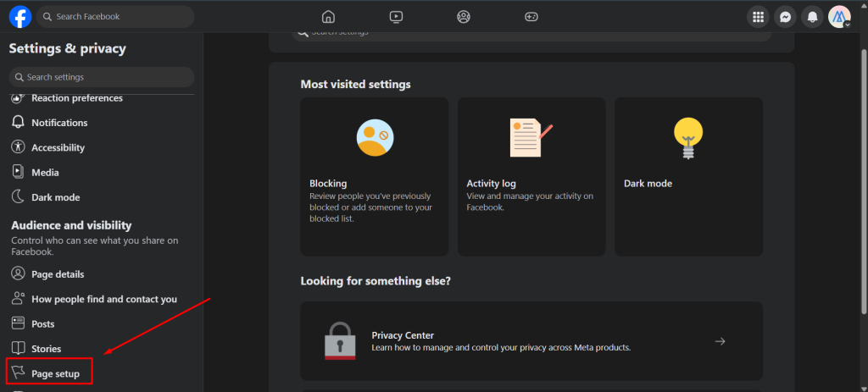Click the Most visited settings heading

pyautogui.click(x=355, y=85)
